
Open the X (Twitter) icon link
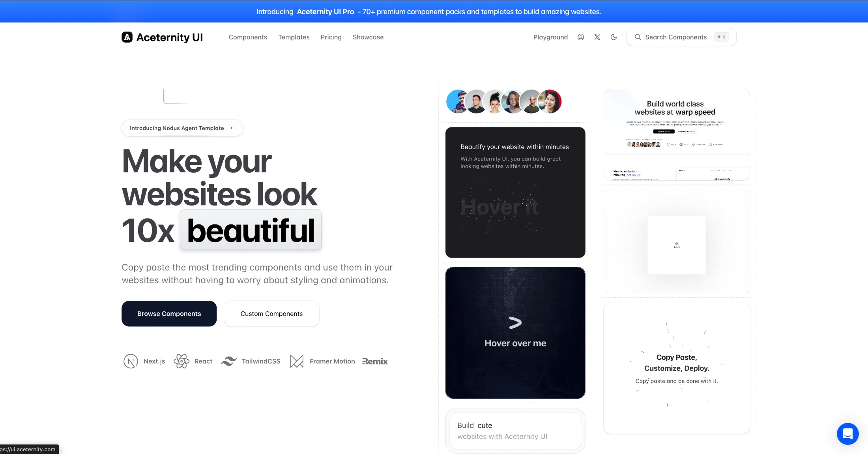point(597,37)
